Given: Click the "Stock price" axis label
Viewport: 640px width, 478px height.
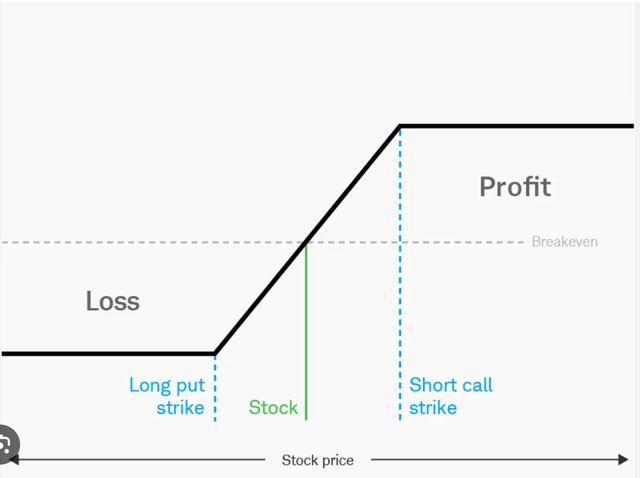Looking at the screenshot, I should (318, 460).
